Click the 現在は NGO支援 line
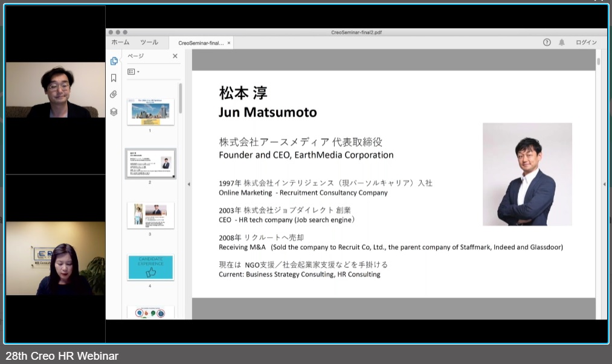 pos(303,265)
